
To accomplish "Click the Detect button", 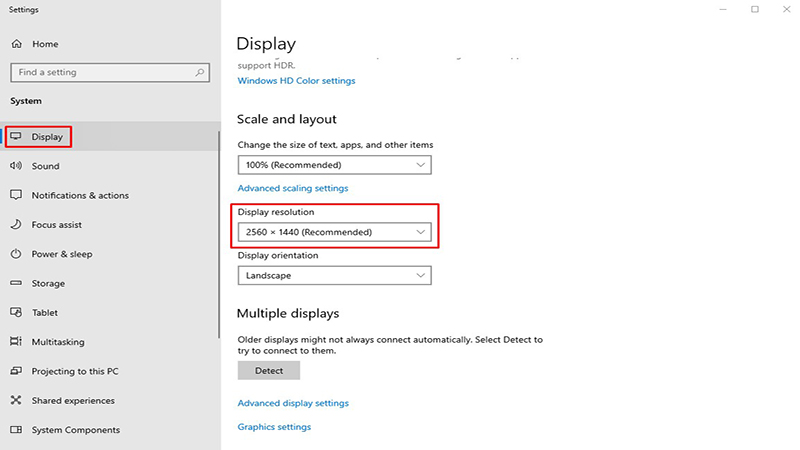I will coord(269,370).
